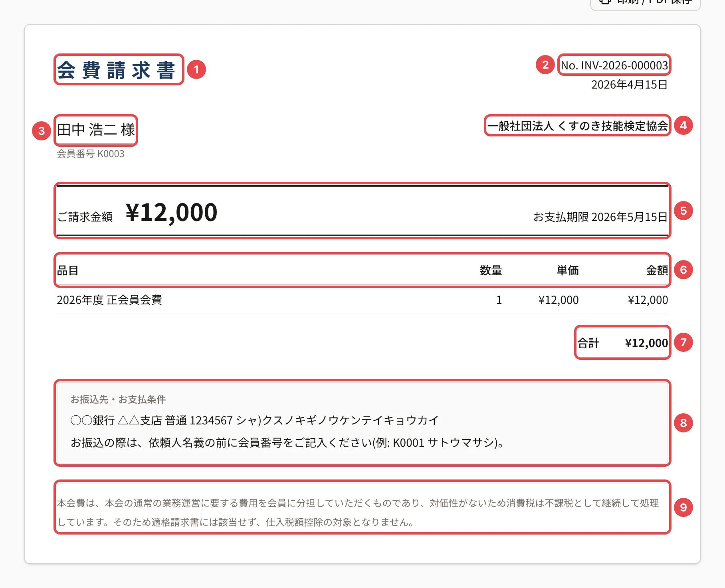
Task: Click the 単価 cell ¥12,000 in item row
Action: tap(559, 300)
